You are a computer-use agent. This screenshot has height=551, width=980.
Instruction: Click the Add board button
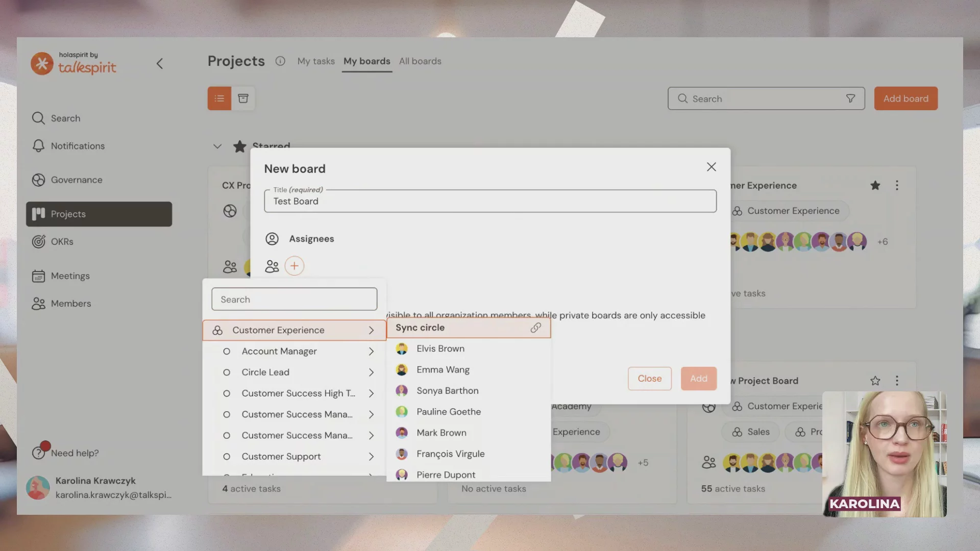pos(906,98)
